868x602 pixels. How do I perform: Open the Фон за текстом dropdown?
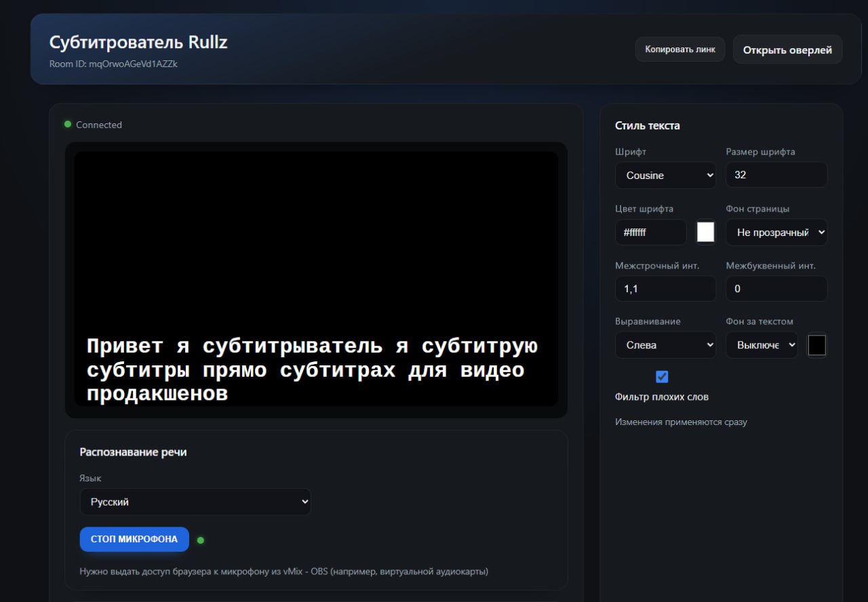pyautogui.click(x=761, y=344)
